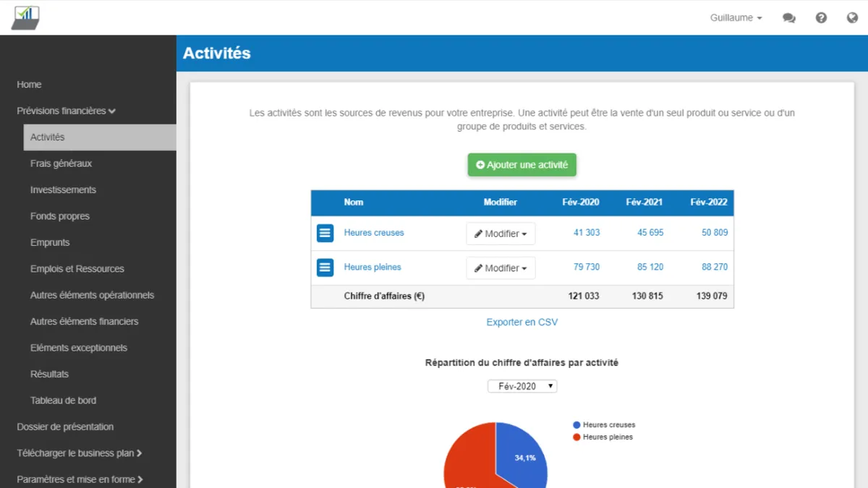868x488 pixels.
Task: Click Heures pleines Fév-2022 value 88 270
Action: pyautogui.click(x=715, y=267)
